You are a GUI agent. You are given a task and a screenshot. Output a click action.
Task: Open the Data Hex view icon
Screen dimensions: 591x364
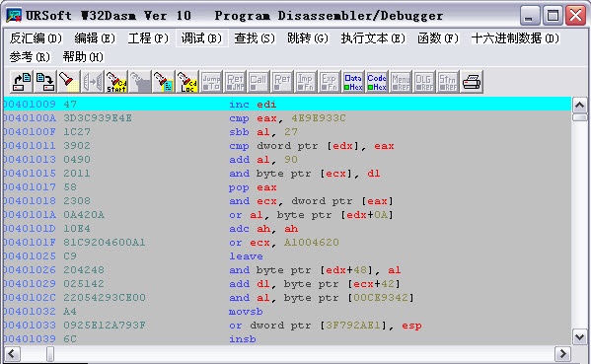coord(353,82)
